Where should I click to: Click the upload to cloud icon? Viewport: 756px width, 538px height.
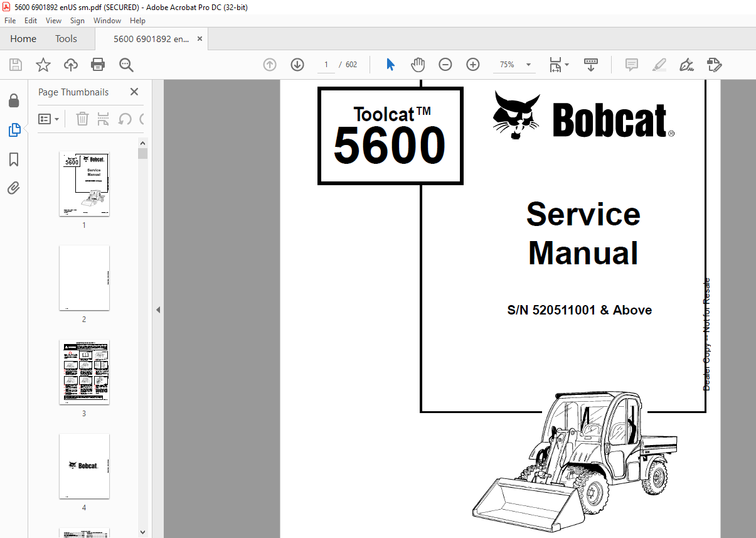coord(71,65)
